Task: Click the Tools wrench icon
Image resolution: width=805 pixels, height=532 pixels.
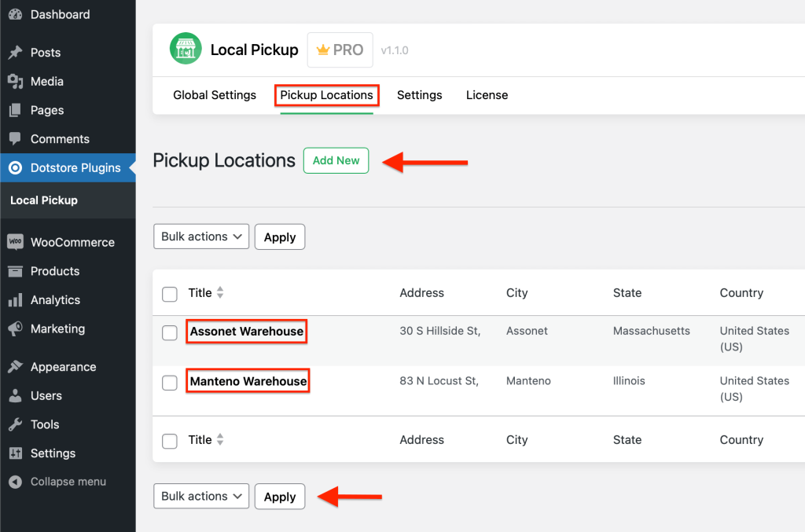Action: point(15,424)
